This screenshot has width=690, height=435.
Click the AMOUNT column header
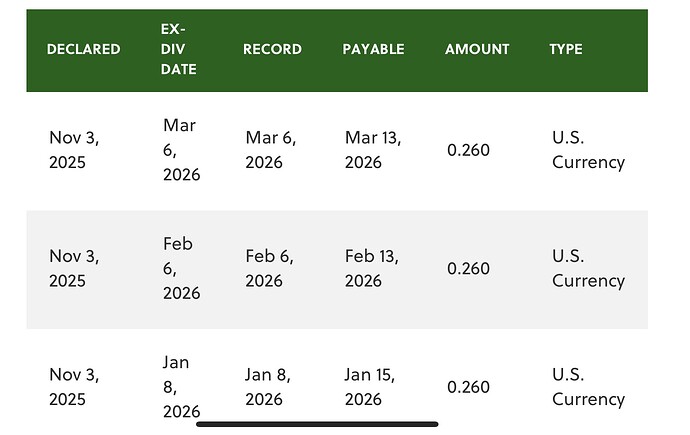(x=477, y=49)
